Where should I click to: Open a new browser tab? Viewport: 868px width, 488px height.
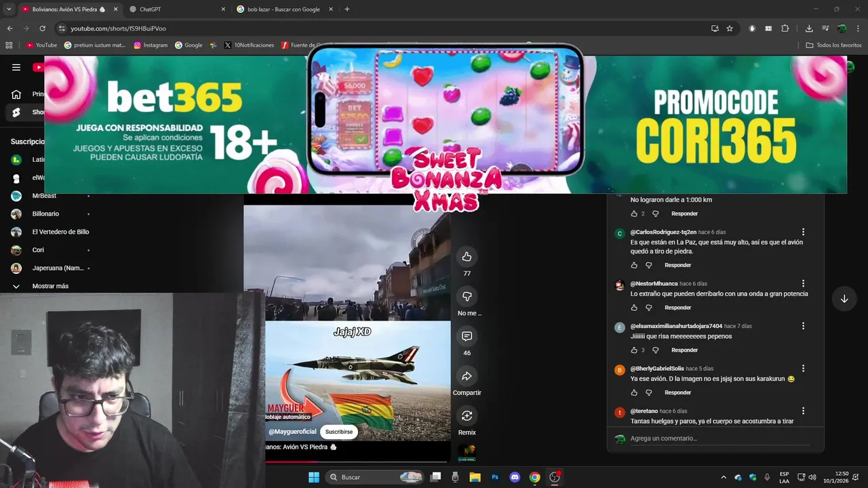[347, 9]
